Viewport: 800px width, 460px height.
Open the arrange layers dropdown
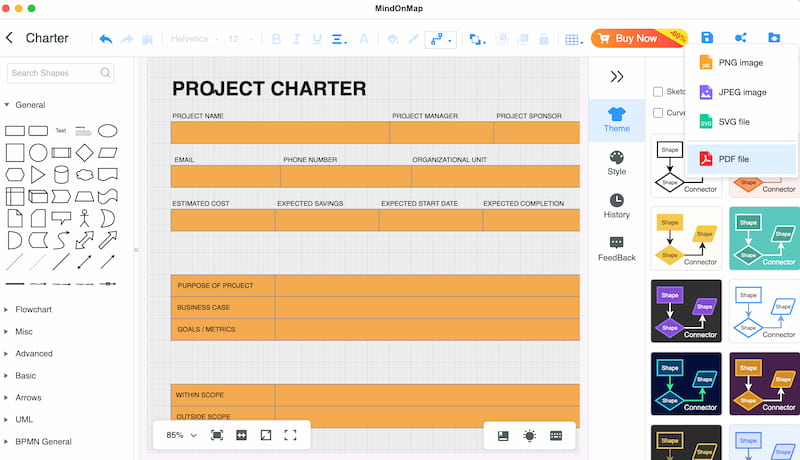[x=477, y=39]
